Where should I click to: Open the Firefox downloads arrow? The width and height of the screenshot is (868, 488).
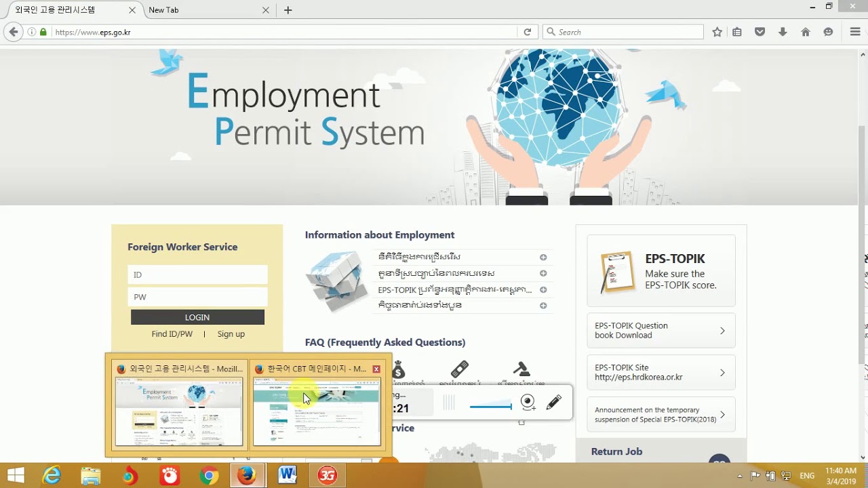click(783, 32)
